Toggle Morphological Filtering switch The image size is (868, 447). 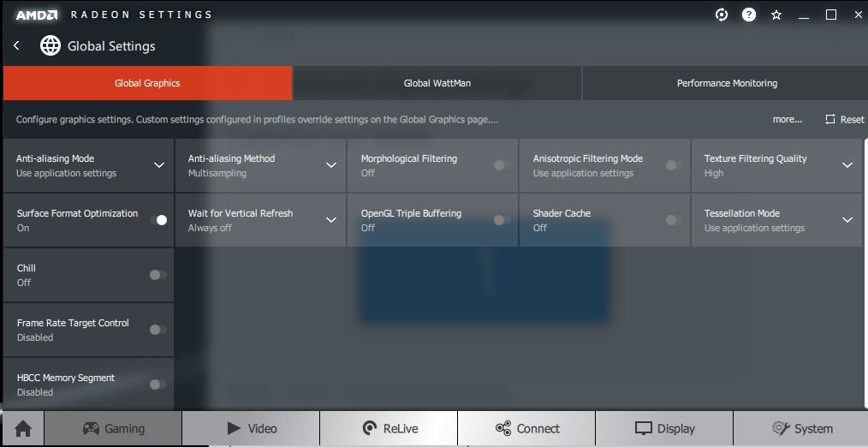click(x=502, y=165)
